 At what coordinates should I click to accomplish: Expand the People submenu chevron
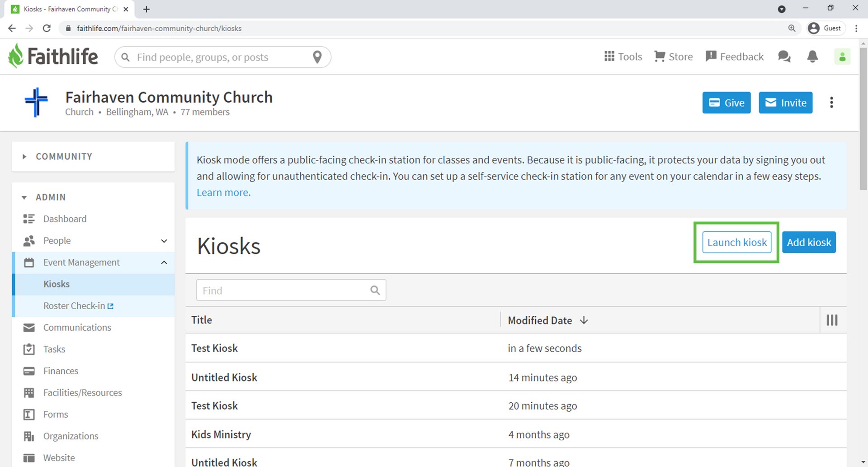click(164, 241)
